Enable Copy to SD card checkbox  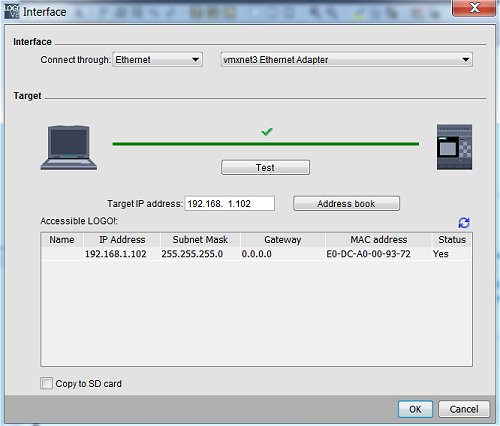(46, 383)
